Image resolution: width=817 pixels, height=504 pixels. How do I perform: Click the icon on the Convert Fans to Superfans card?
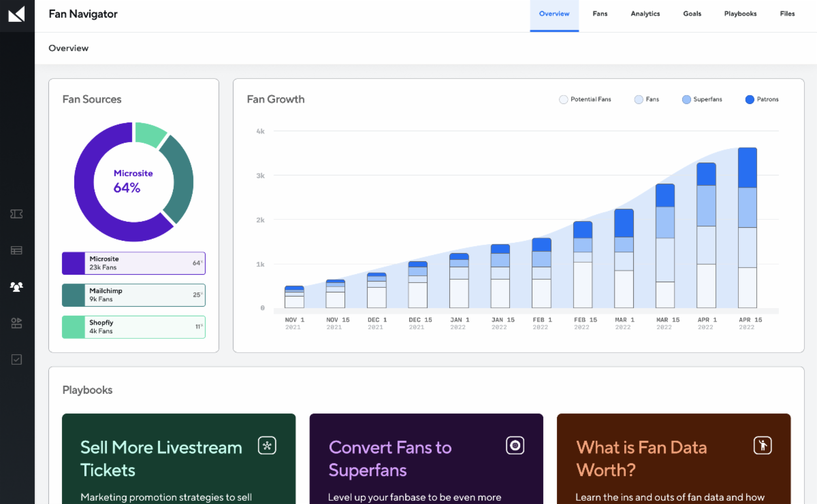[515, 446]
